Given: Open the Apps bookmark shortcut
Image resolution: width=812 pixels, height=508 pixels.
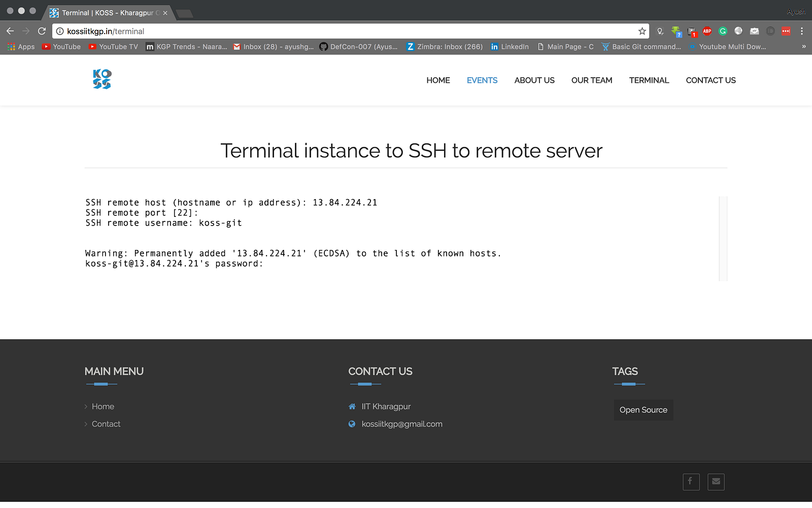Looking at the screenshot, I should [21, 47].
